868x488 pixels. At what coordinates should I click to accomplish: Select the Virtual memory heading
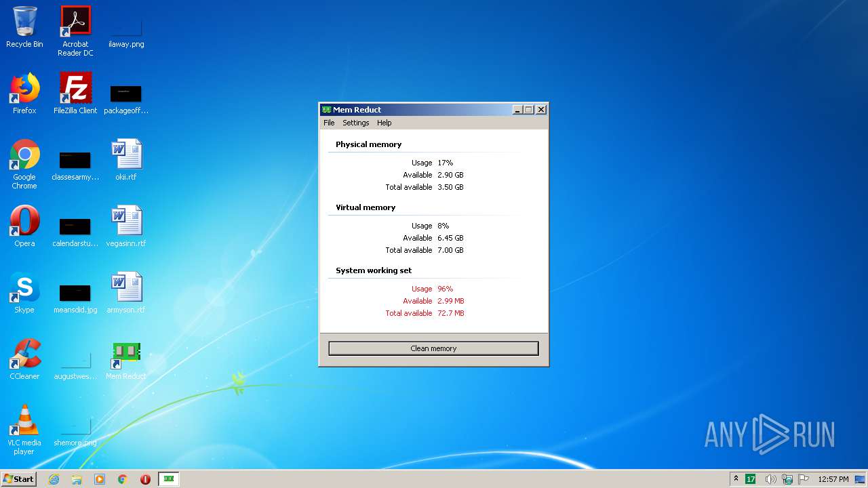366,207
